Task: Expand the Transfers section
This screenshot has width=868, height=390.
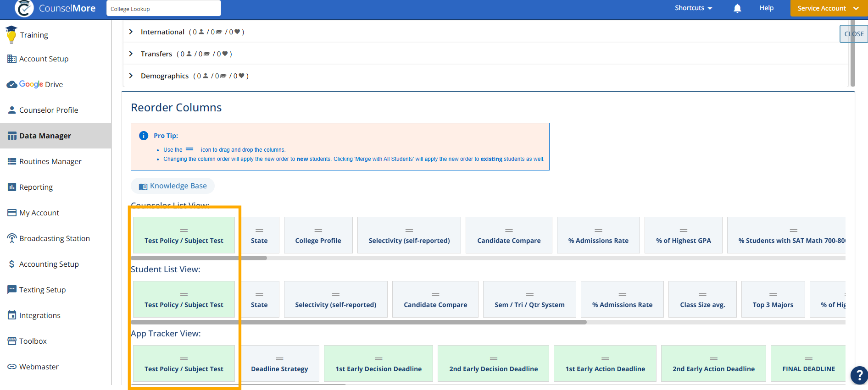Action: click(131, 54)
